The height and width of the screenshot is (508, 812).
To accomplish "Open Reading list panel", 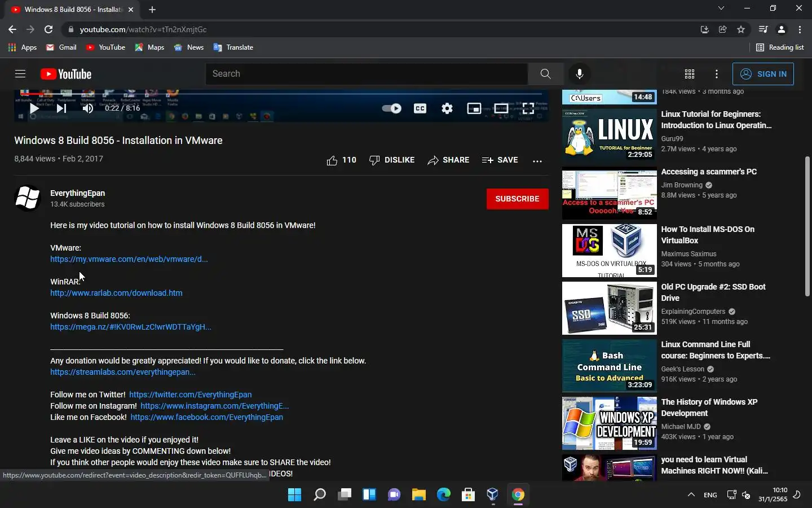I will click(780, 47).
